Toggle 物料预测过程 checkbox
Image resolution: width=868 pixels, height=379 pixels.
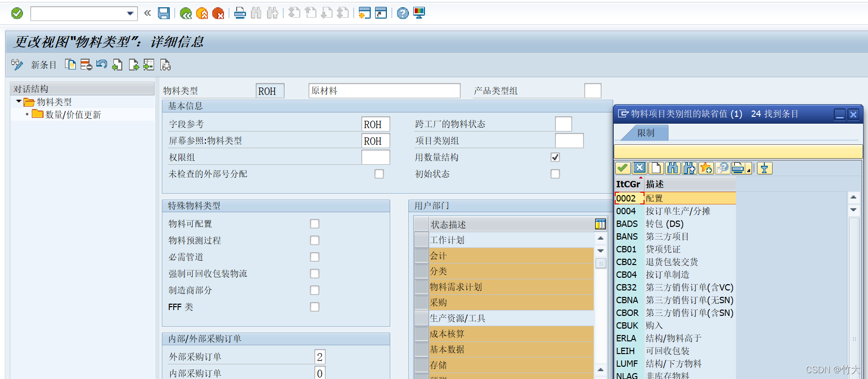click(314, 240)
